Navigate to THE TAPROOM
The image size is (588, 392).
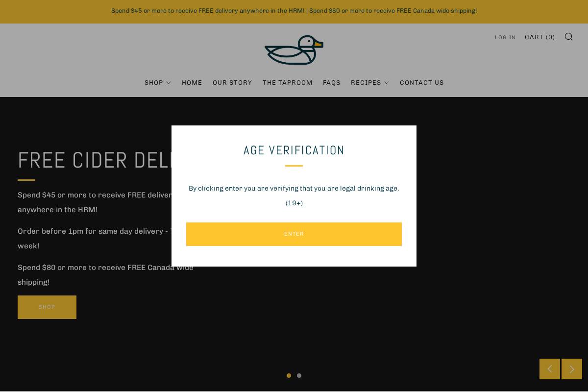[x=287, y=83]
